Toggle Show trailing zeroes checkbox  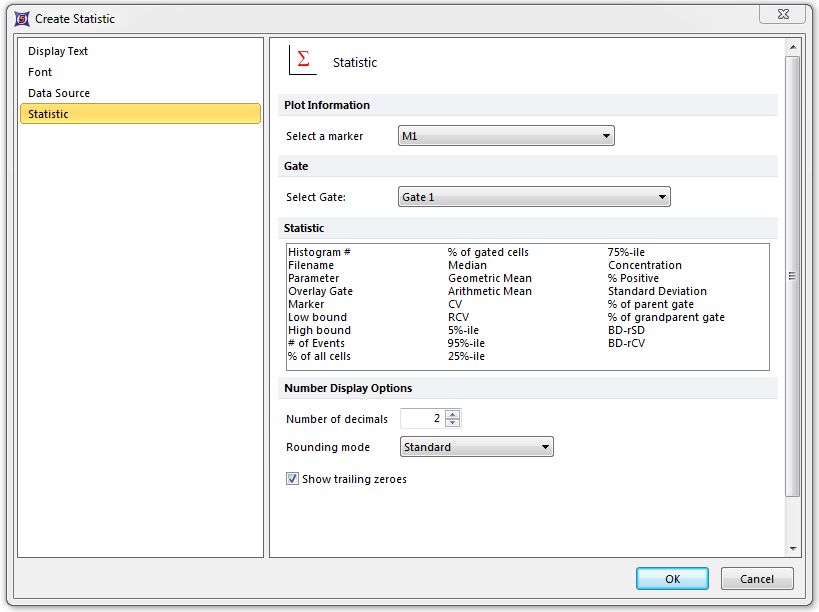tap(293, 479)
